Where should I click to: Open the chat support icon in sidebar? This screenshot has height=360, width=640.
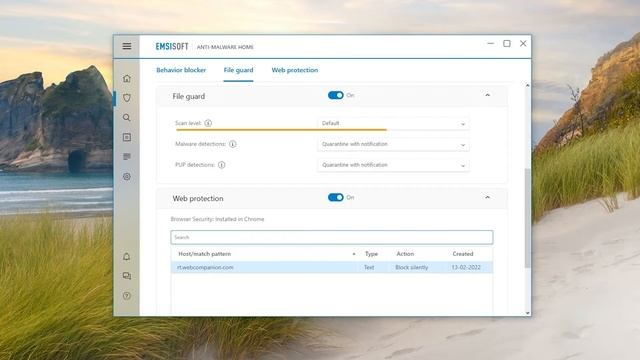point(127,276)
